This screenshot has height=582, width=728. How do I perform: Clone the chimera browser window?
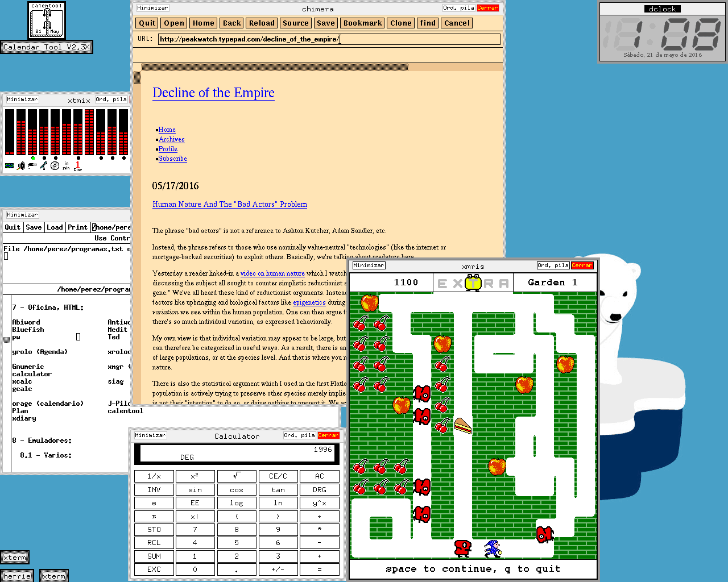coord(400,23)
